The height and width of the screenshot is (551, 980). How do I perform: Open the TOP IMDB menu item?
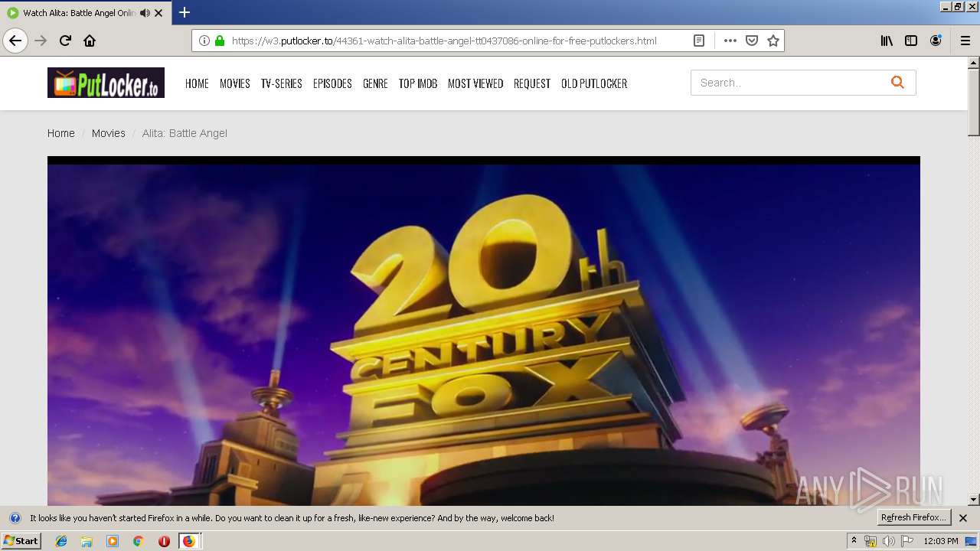[x=418, y=83]
